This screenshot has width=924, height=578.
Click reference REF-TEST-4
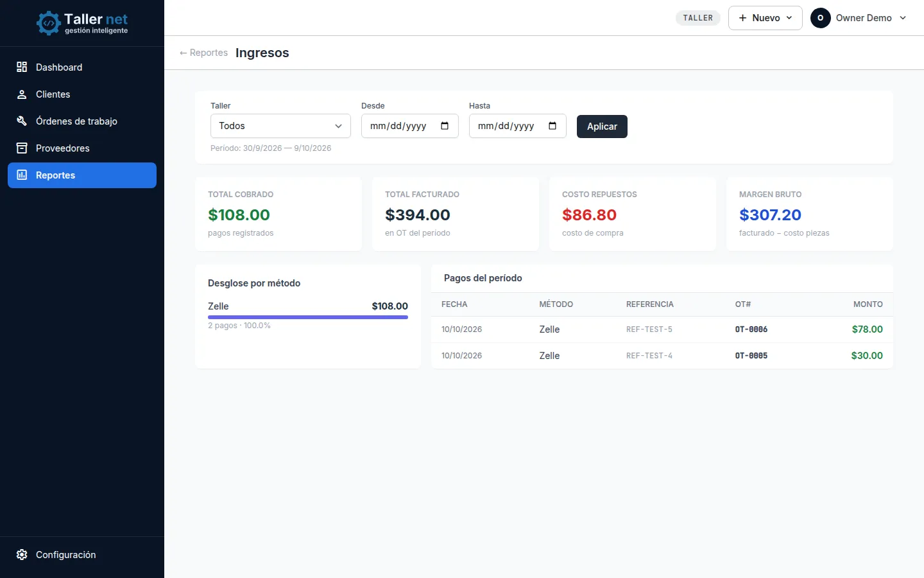tap(649, 356)
